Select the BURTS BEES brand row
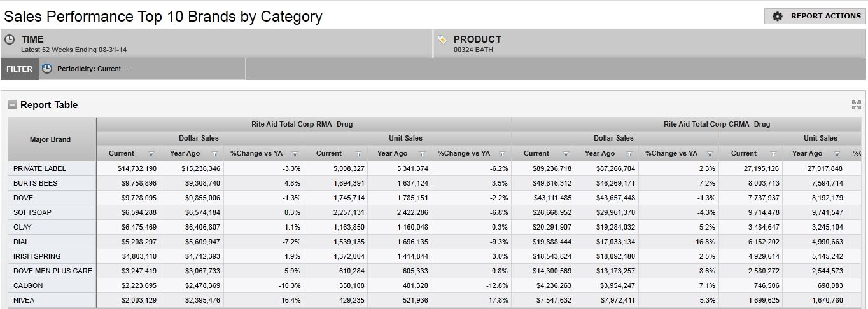Screen dimensions: 868x309 click(x=36, y=183)
